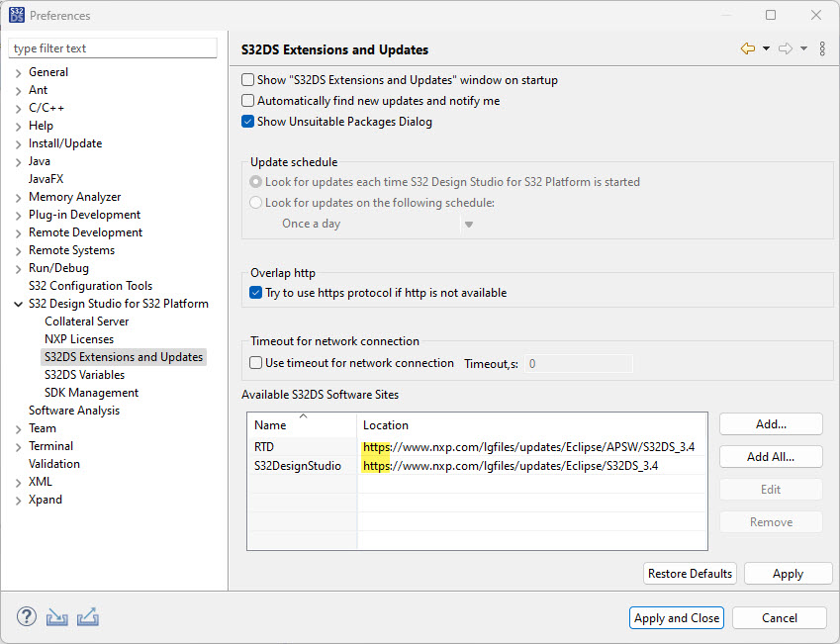Open the three-dot view menu icon
The image size is (840, 644).
coord(822,48)
